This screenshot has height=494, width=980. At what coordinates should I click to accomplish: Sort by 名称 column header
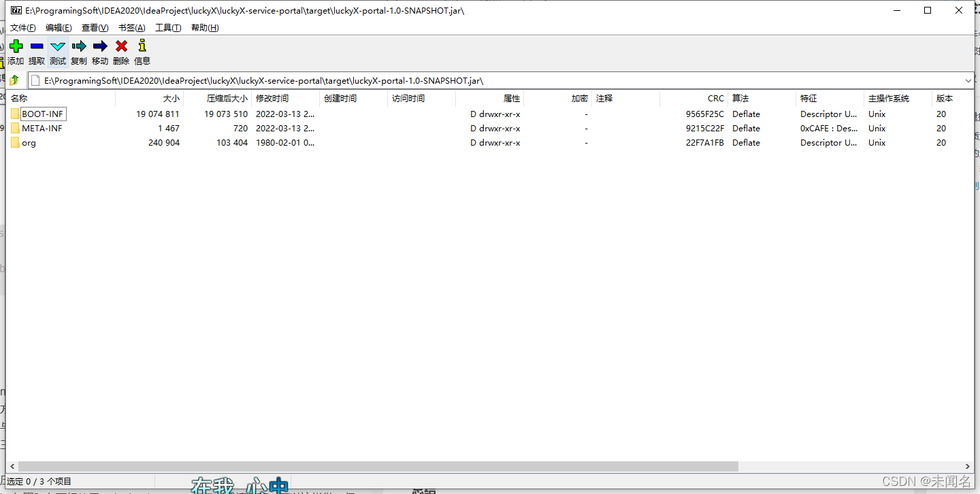61,99
